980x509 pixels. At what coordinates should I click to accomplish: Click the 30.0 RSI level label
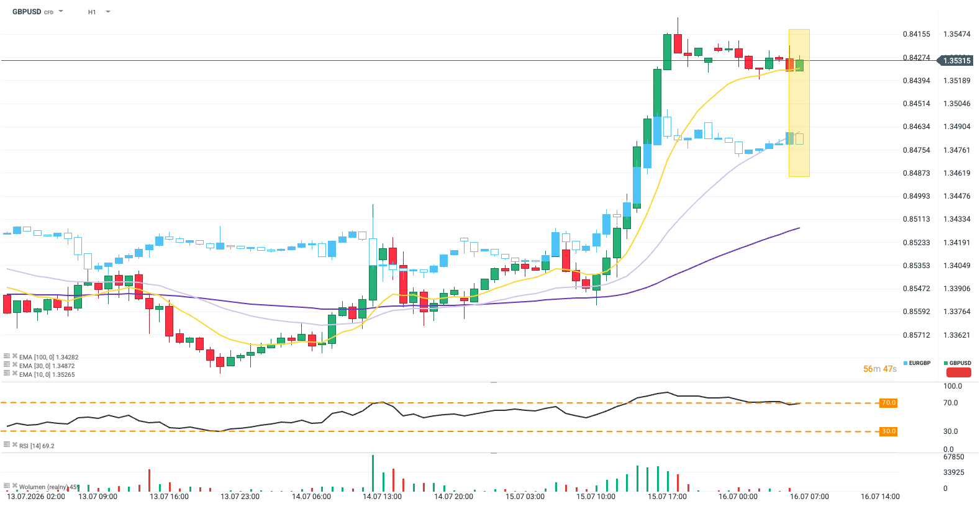(889, 431)
